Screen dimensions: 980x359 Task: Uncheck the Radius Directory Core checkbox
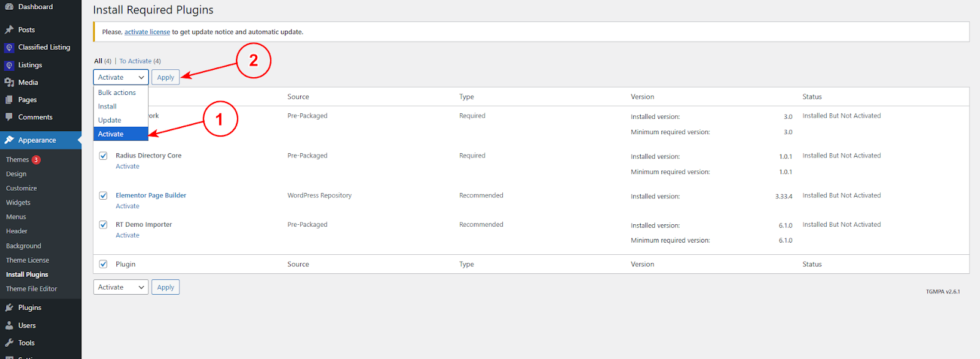click(x=104, y=156)
